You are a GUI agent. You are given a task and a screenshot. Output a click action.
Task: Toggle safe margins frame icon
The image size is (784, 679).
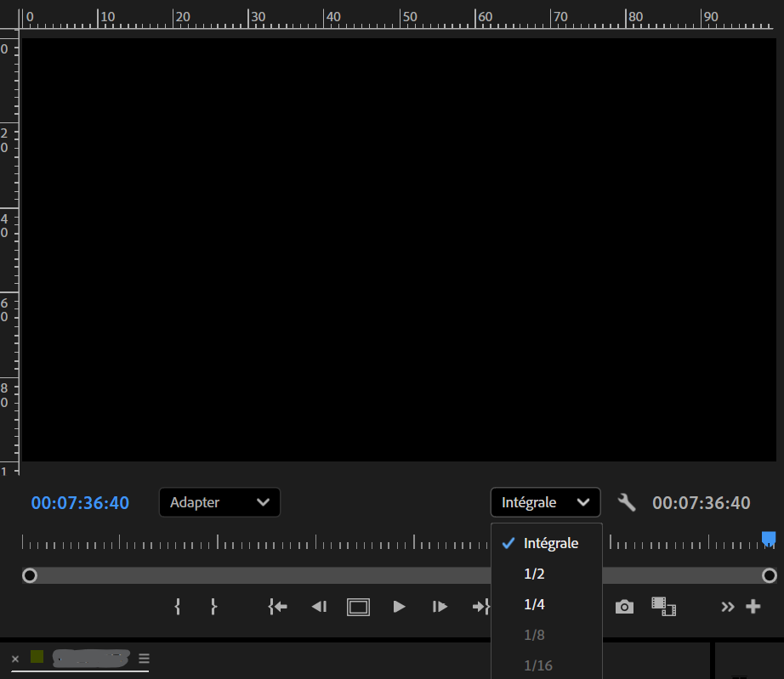(x=358, y=607)
